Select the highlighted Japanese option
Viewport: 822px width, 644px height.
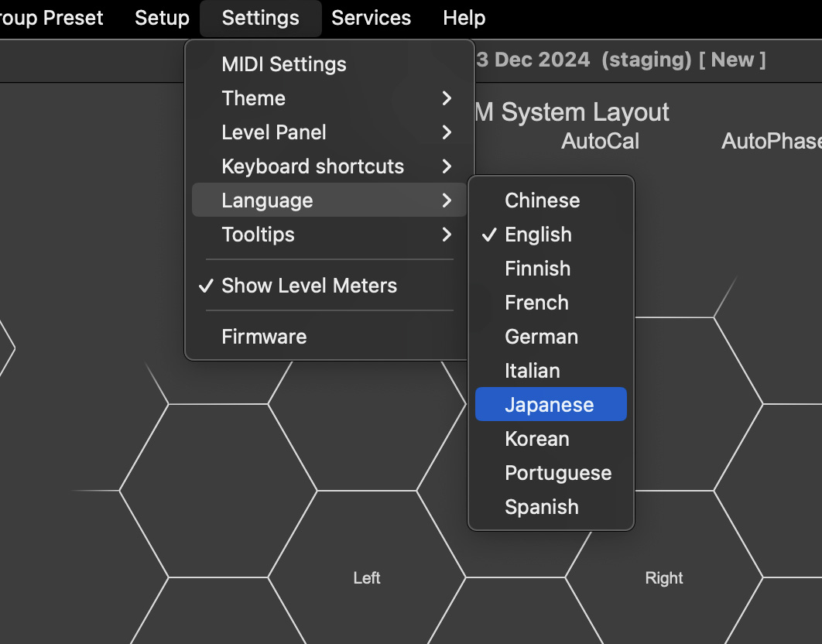(x=550, y=405)
